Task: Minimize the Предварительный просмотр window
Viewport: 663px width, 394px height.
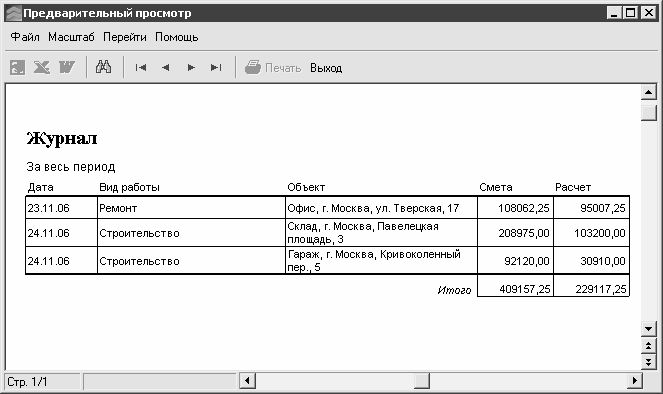Action: point(614,13)
